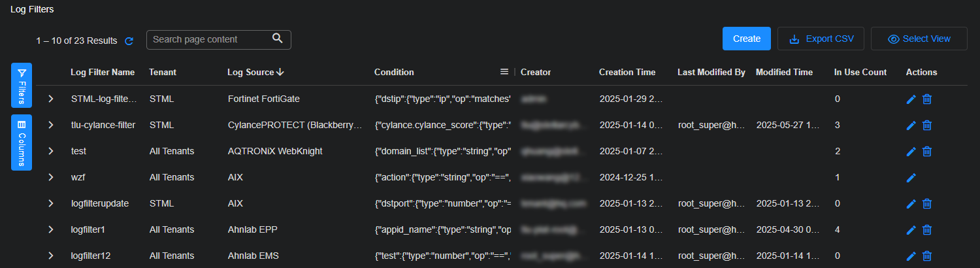Refresh the log filter results list
Screen dimensions: 980x268
click(x=129, y=41)
